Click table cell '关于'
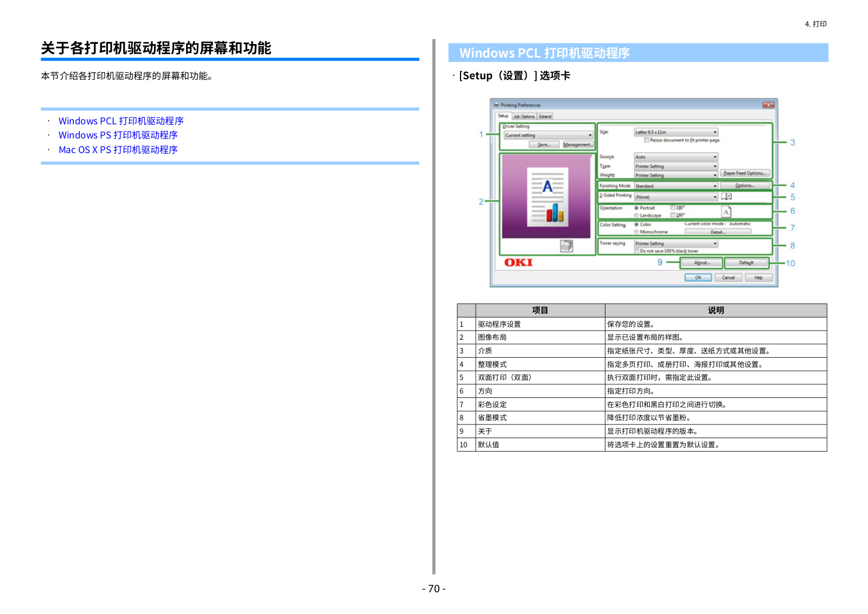 tap(540, 431)
